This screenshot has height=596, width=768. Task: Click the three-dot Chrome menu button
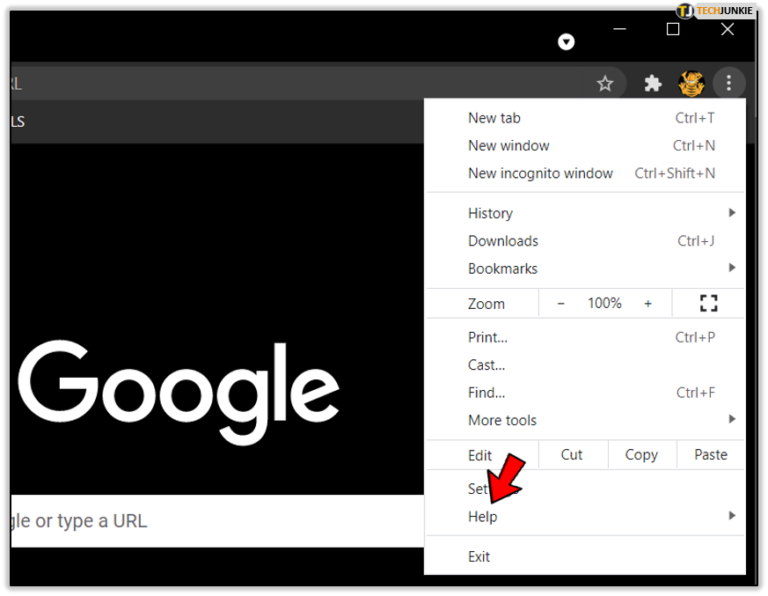[x=729, y=84]
